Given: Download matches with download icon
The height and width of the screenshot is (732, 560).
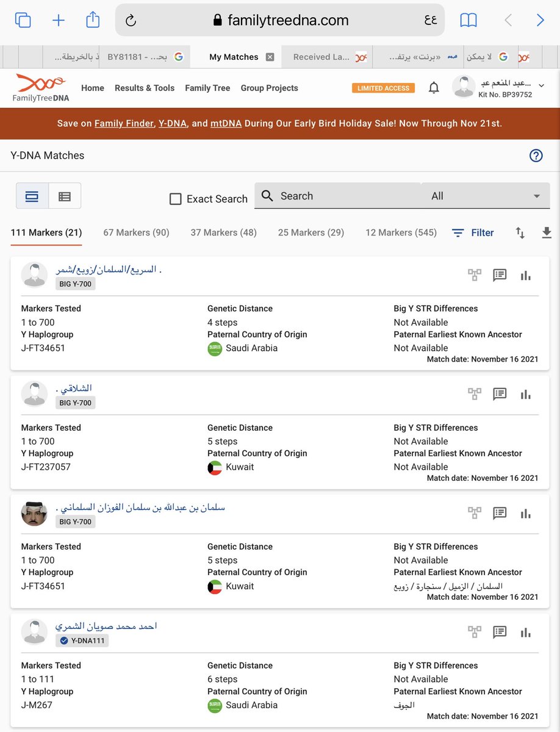Looking at the screenshot, I should coord(547,232).
